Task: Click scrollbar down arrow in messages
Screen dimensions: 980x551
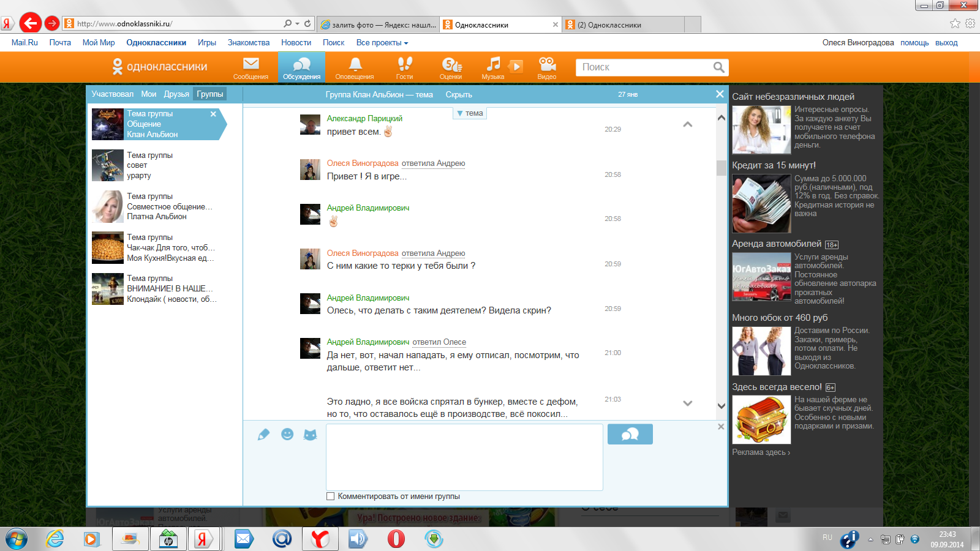Action: pos(721,406)
